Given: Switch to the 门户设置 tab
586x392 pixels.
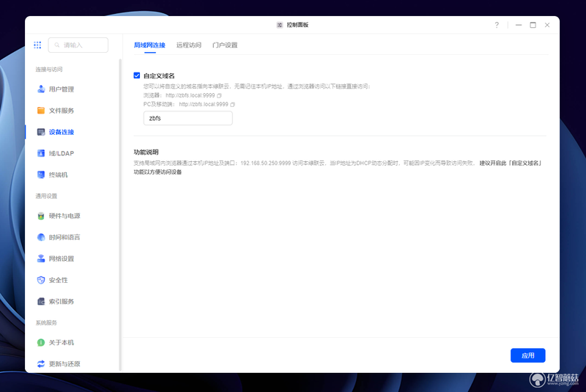Looking at the screenshot, I should [225, 45].
